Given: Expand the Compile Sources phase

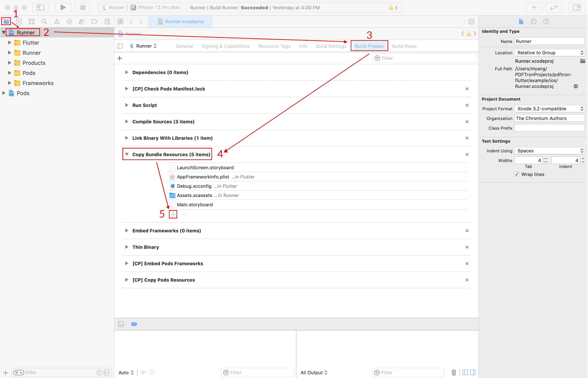Looking at the screenshot, I should click(126, 122).
